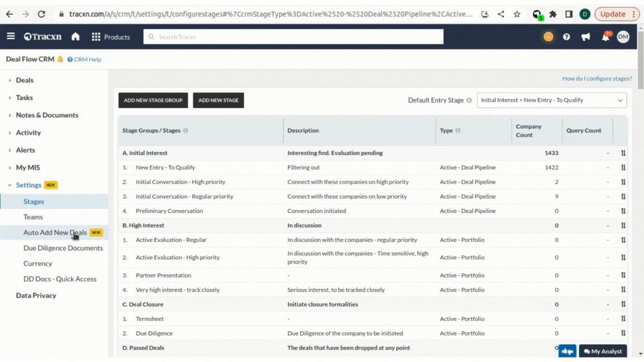Open the Default Entry Stage dropdown
Screen dimensions: 644x362
(x=551, y=101)
